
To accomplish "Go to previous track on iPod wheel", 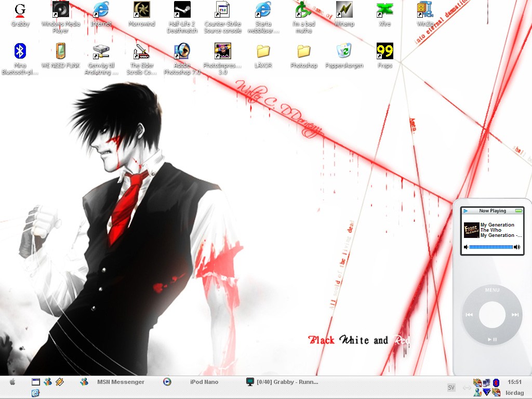I will 469,314.
